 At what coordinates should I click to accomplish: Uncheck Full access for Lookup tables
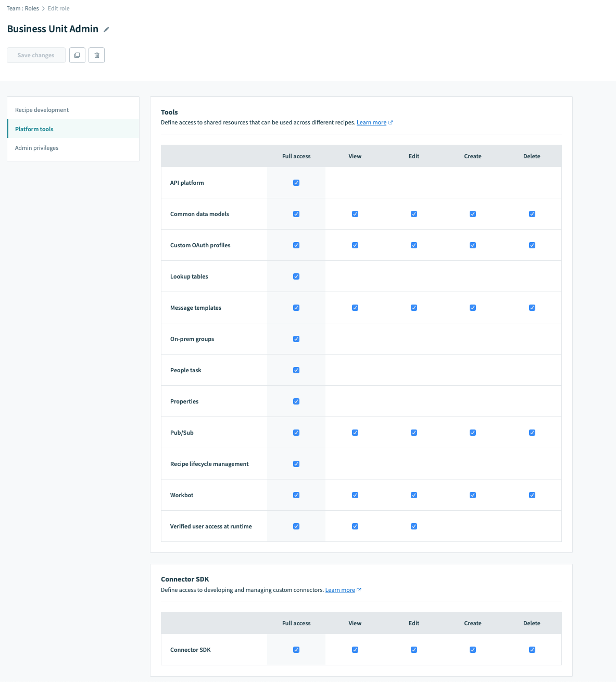(x=296, y=276)
